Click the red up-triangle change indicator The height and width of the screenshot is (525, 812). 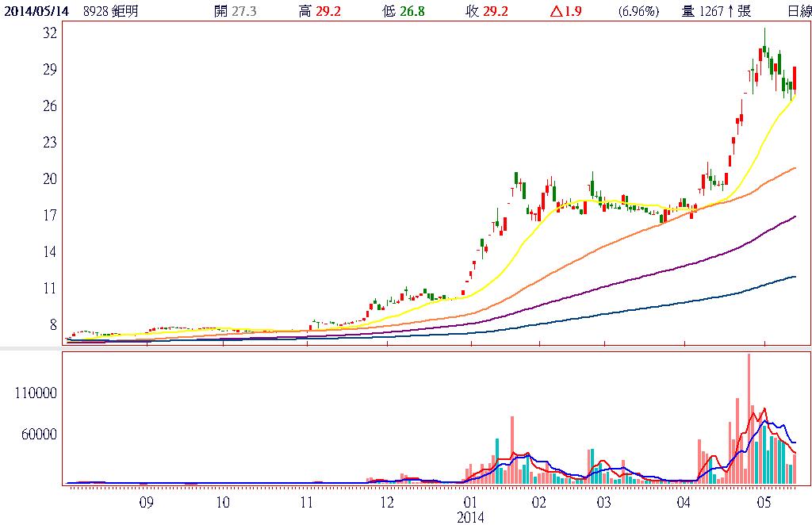pyautogui.click(x=557, y=11)
